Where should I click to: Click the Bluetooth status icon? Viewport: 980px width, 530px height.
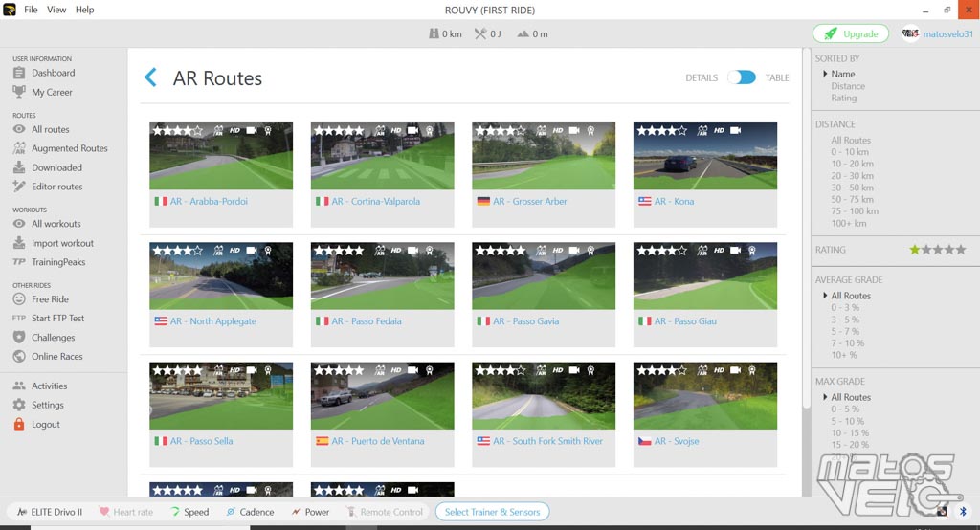(963, 511)
